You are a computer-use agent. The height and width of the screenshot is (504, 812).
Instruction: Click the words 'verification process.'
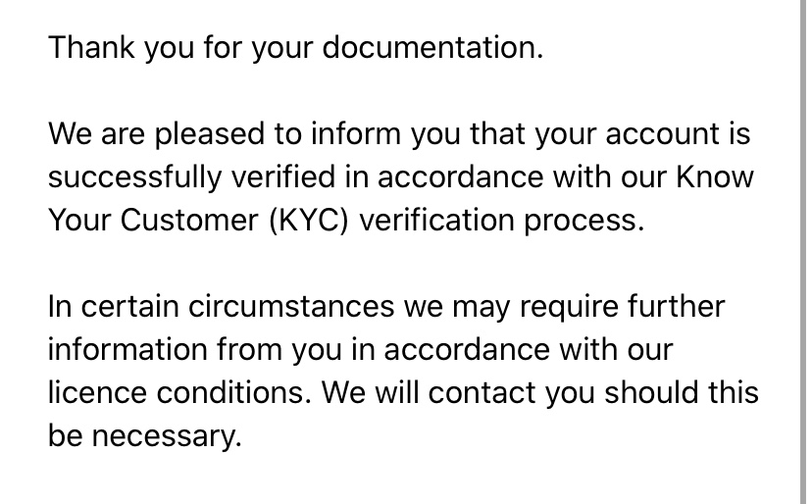(502, 221)
